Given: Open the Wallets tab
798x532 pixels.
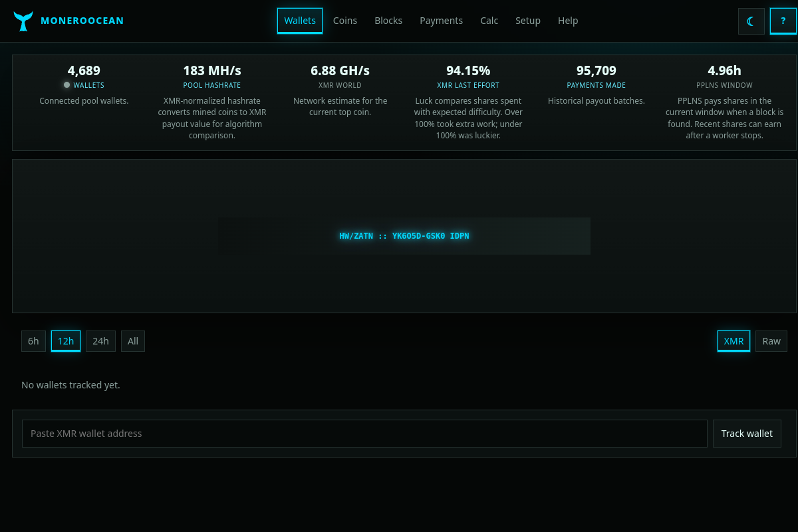Looking at the screenshot, I should click(300, 21).
